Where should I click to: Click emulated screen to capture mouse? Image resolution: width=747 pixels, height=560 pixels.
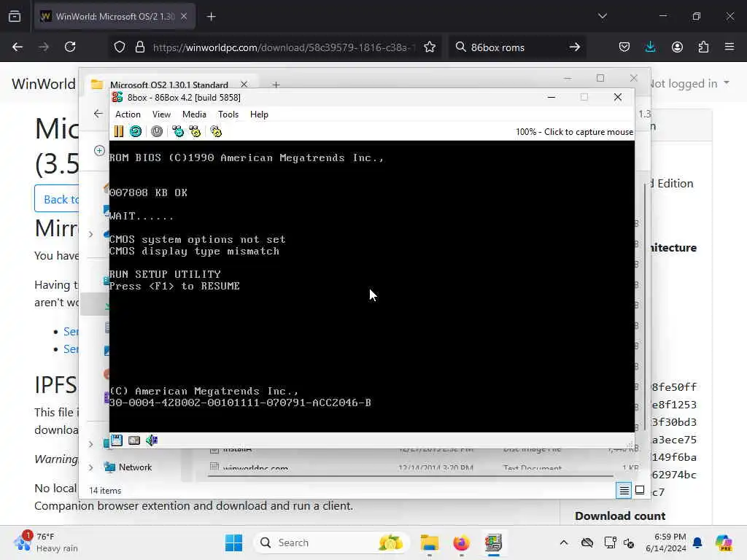click(371, 286)
